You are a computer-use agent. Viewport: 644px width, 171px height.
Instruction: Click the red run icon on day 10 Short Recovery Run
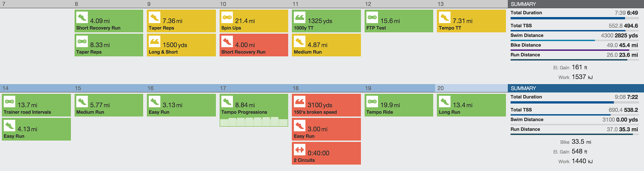227,41
